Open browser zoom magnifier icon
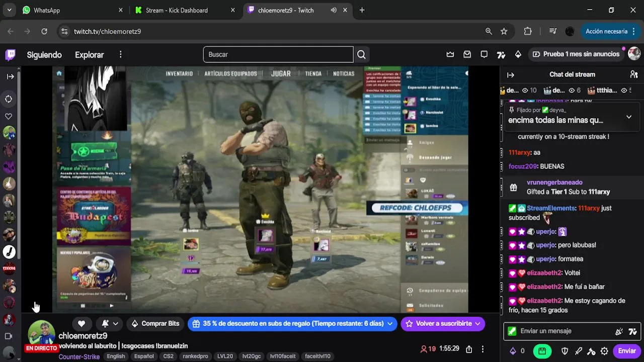 coord(489,31)
